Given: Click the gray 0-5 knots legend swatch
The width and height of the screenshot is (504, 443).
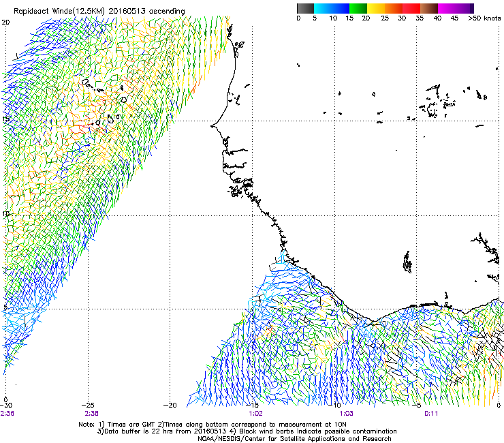Looking at the screenshot, I should tap(305, 8).
